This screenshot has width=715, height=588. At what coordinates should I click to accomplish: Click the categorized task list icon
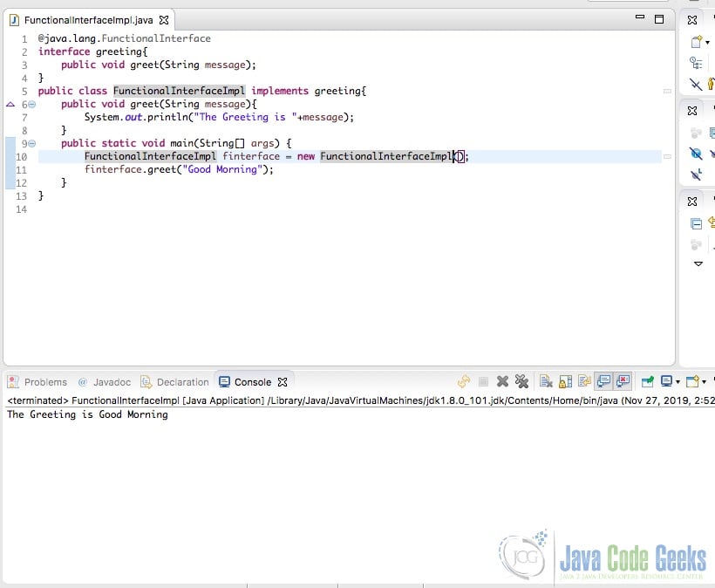point(696,63)
